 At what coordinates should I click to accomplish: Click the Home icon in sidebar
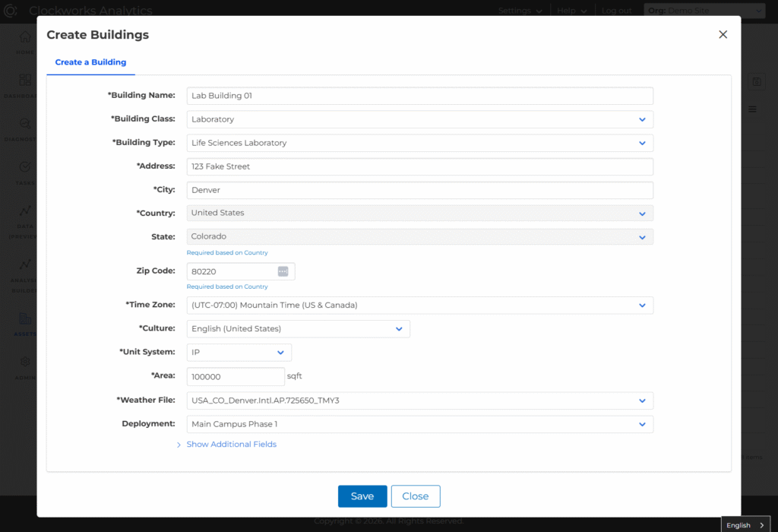tap(25, 37)
